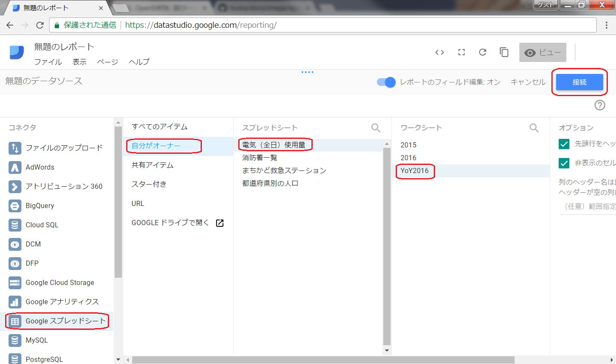This screenshot has width=616, height=364.
Task: Click the Data Studio logo icon
Action: click(x=17, y=52)
